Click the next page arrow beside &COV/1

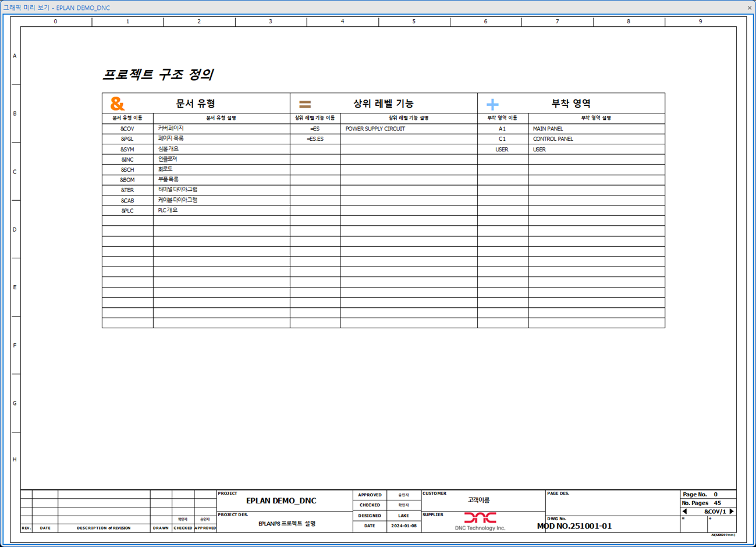[732, 512]
